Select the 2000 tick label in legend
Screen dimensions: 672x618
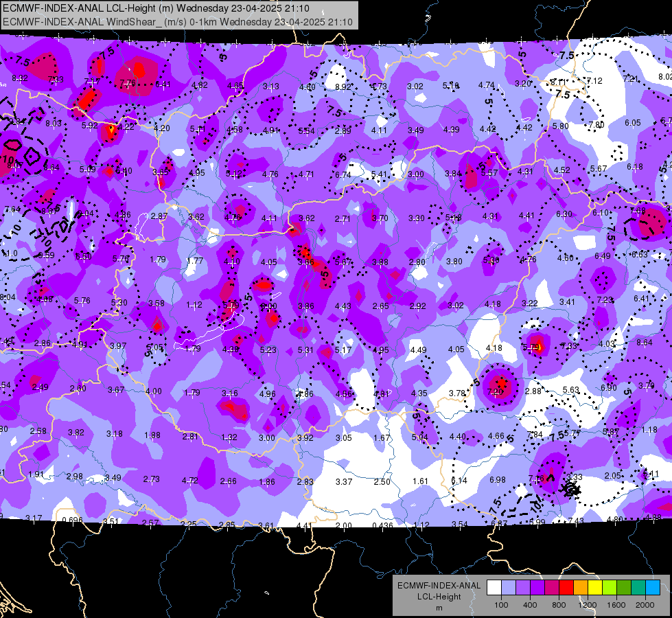(x=645, y=605)
